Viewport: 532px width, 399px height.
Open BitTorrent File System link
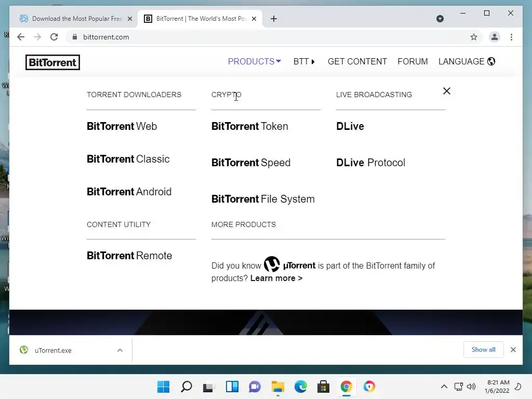click(x=263, y=199)
